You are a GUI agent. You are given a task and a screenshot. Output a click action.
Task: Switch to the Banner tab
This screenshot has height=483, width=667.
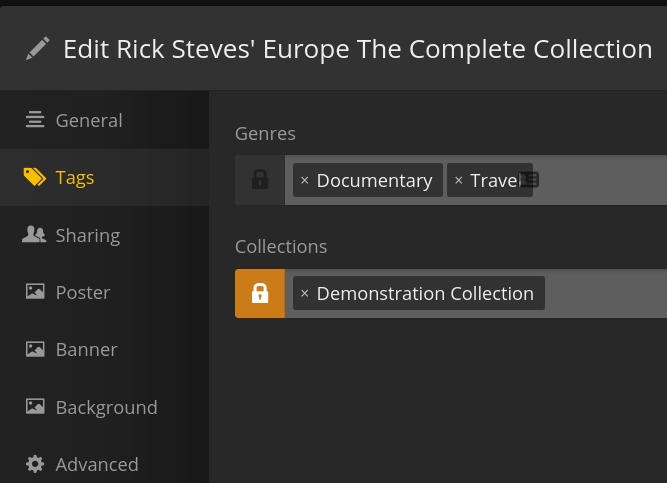coord(86,349)
